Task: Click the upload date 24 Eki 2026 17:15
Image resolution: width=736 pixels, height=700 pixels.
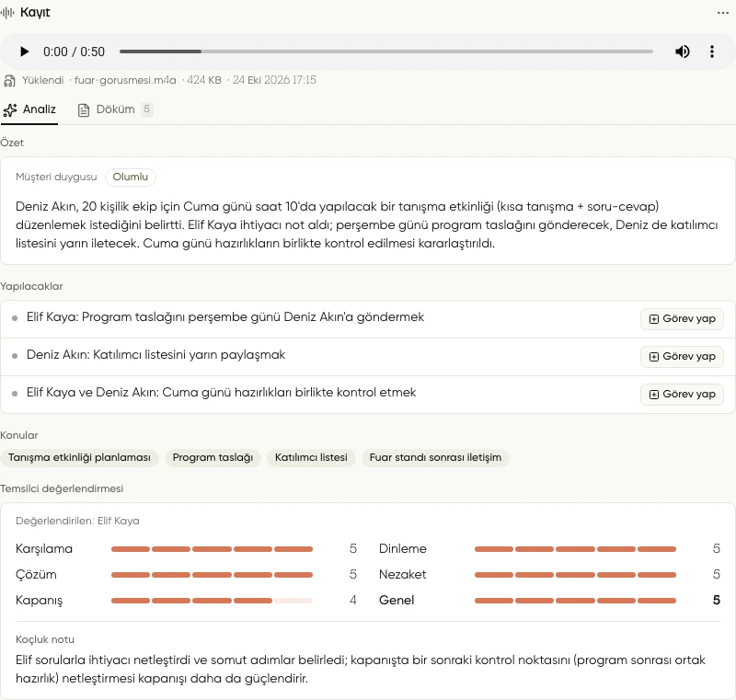Action: (274, 80)
